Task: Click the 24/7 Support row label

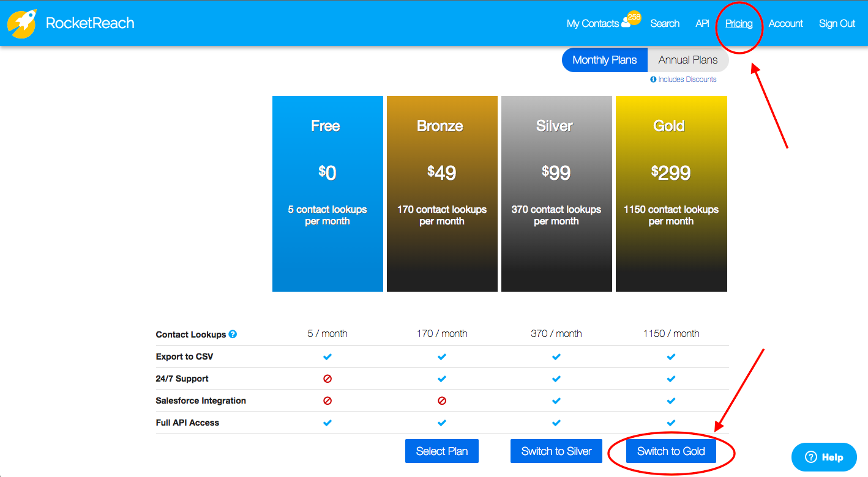Action: pos(182,379)
